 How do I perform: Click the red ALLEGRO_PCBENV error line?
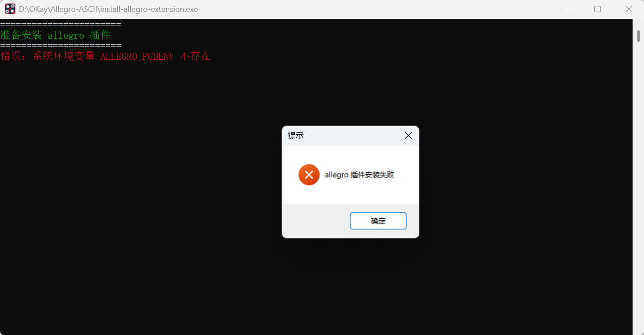pos(105,56)
